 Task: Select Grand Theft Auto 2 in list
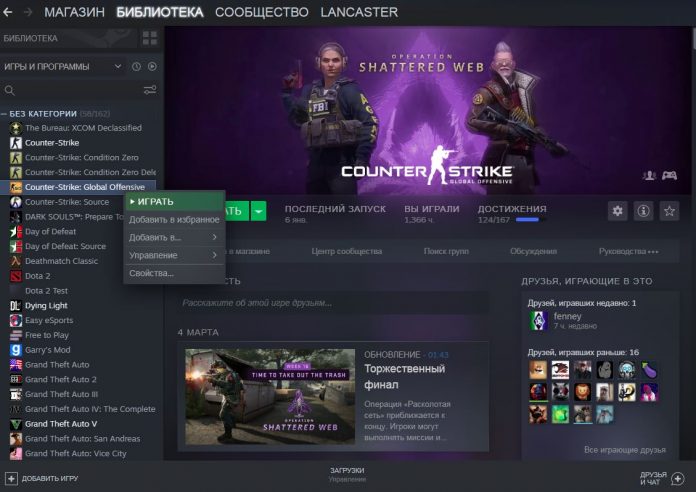click(x=61, y=380)
